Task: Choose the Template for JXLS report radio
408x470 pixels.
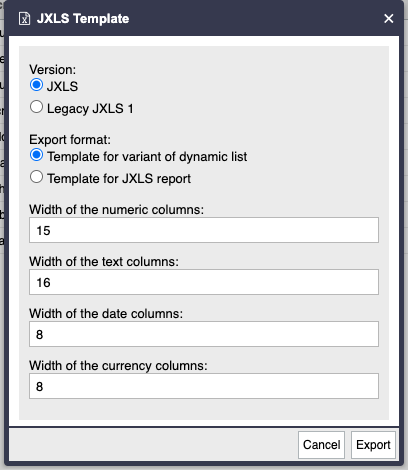Action: point(36,177)
